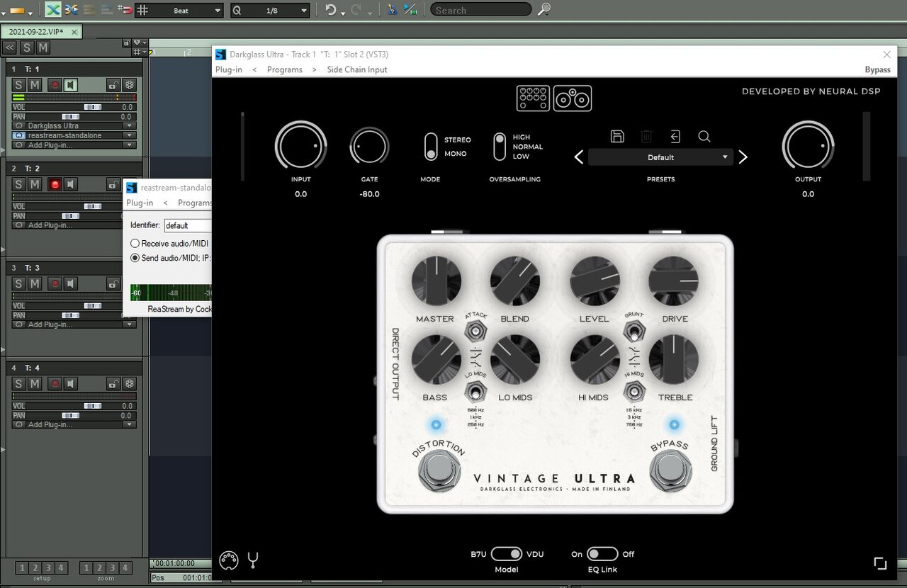Click the pedalboard view icon in Darkglass
This screenshot has height=588, width=907.
(533, 98)
